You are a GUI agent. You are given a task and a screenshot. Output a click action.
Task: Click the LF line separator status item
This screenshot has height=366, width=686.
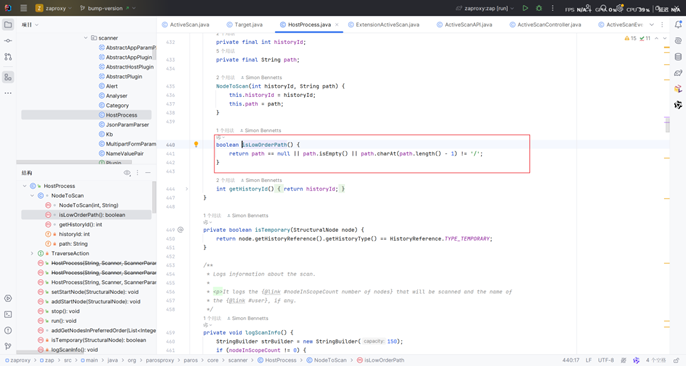pyautogui.click(x=588, y=360)
